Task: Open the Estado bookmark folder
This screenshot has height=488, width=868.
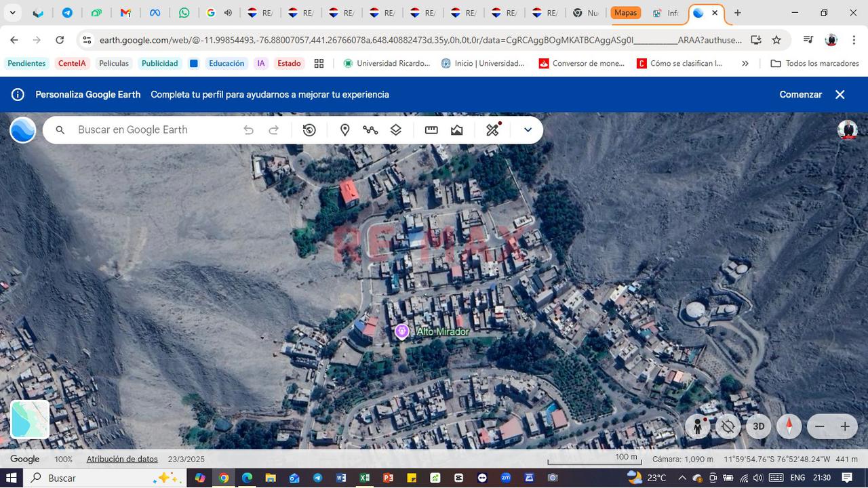Action: click(289, 63)
